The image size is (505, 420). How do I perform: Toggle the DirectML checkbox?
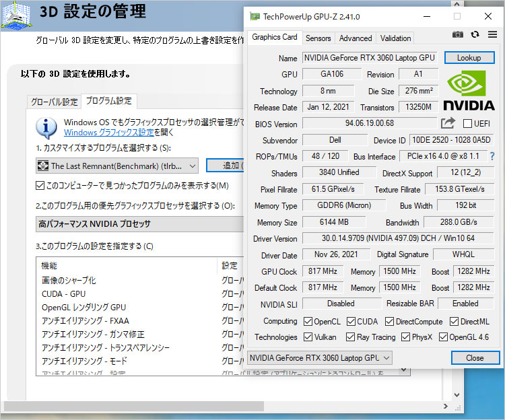coord(454,321)
